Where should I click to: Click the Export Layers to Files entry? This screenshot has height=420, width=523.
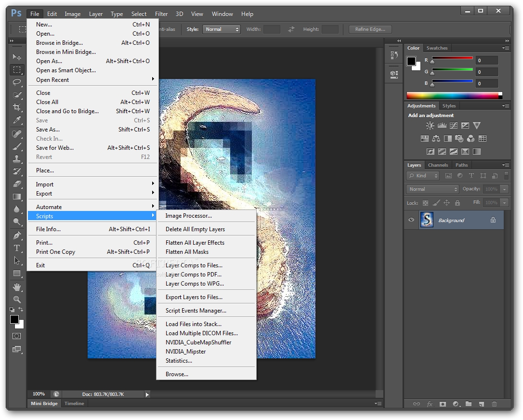pyautogui.click(x=194, y=297)
